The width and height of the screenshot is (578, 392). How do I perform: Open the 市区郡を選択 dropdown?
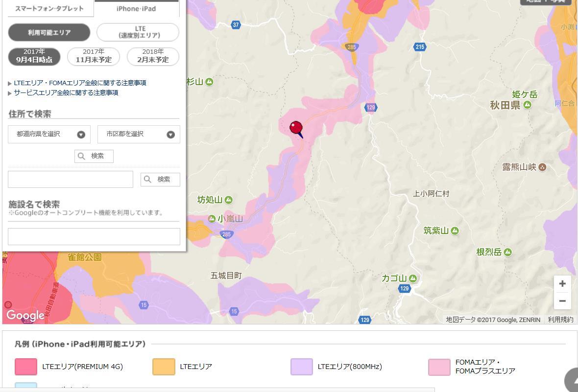[139, 134]
